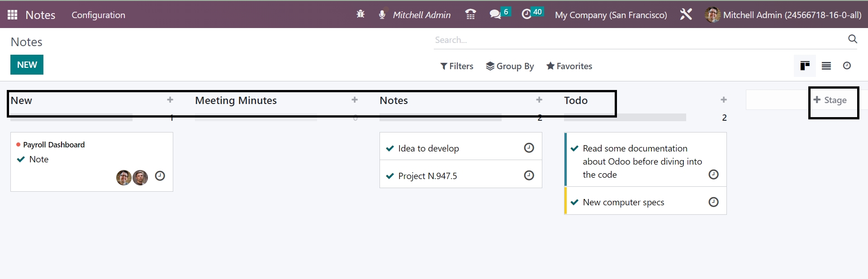Open the Configuration menu
The image size is (868, 279).
pos(98,15)
